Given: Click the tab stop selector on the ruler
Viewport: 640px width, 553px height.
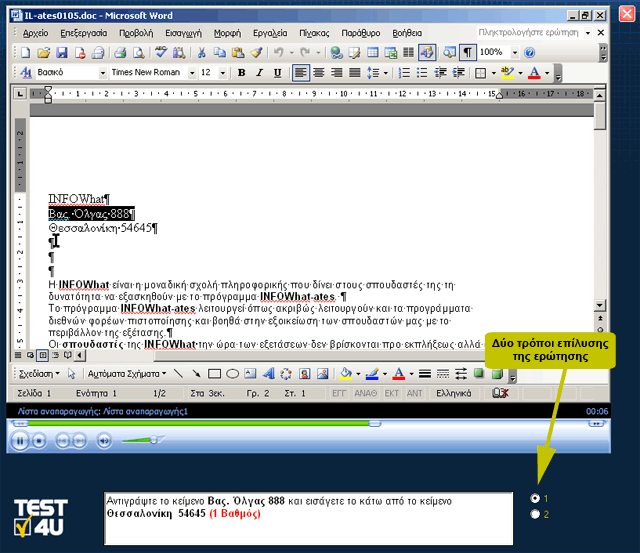Looking at the screenshot, I should click(x=20, y=94).
